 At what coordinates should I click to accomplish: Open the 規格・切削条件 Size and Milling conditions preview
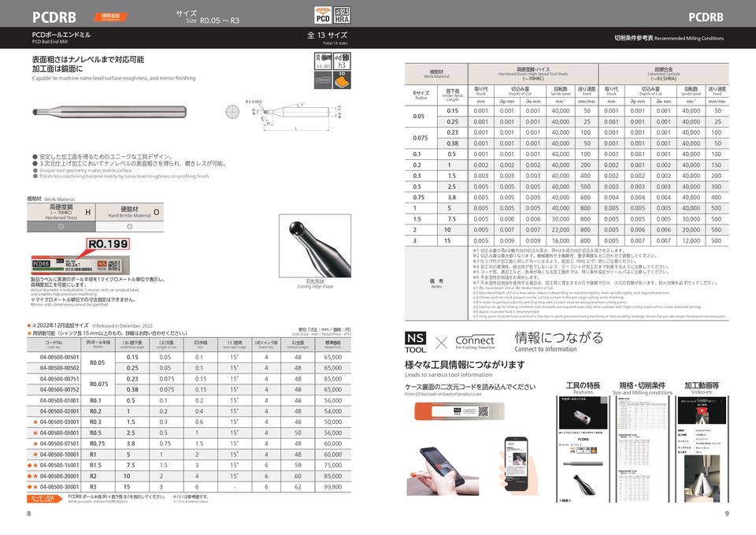click(643, 450)
